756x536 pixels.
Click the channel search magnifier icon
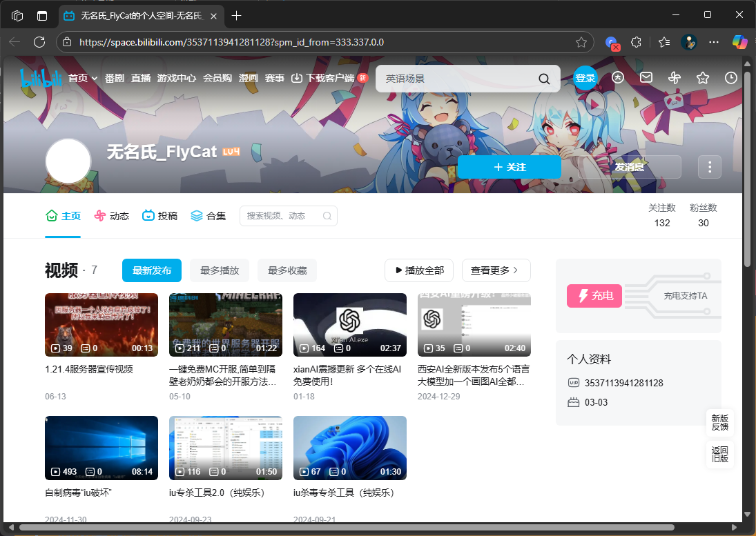[x=327, y=216]
